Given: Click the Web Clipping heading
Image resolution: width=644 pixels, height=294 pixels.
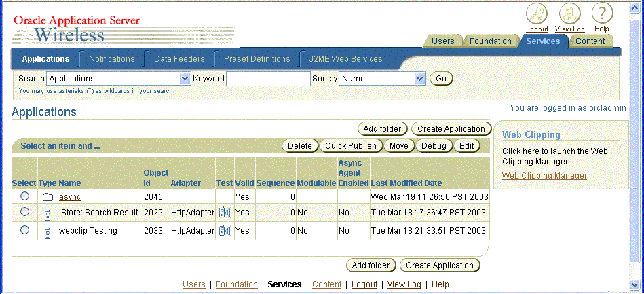Looking at the screenshot, I should 531,134.
